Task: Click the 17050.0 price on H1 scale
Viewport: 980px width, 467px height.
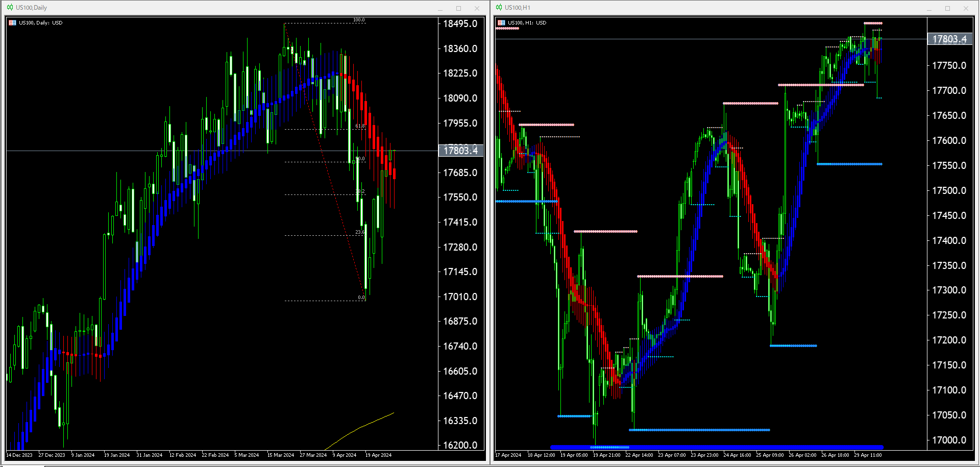Action: tap(949, 415)
